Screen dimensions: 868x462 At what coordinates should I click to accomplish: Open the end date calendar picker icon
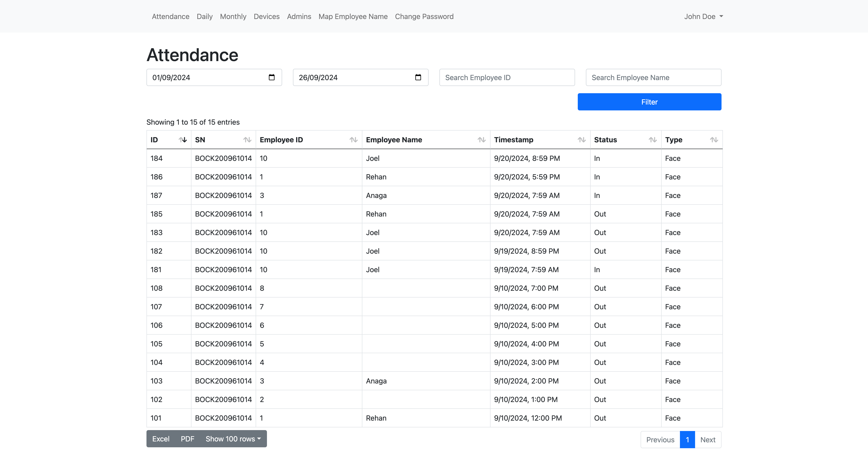tap(418, 78)
